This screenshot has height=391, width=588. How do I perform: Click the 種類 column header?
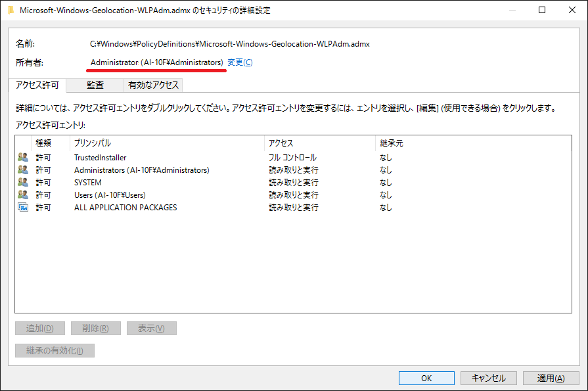point(43,143)
